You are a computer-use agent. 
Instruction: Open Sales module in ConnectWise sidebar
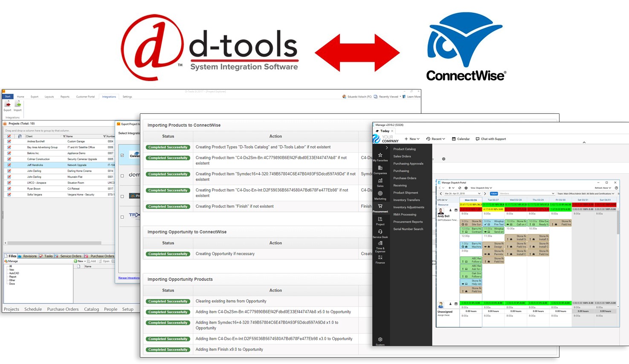pyautogui.click(x=380, y=182)
